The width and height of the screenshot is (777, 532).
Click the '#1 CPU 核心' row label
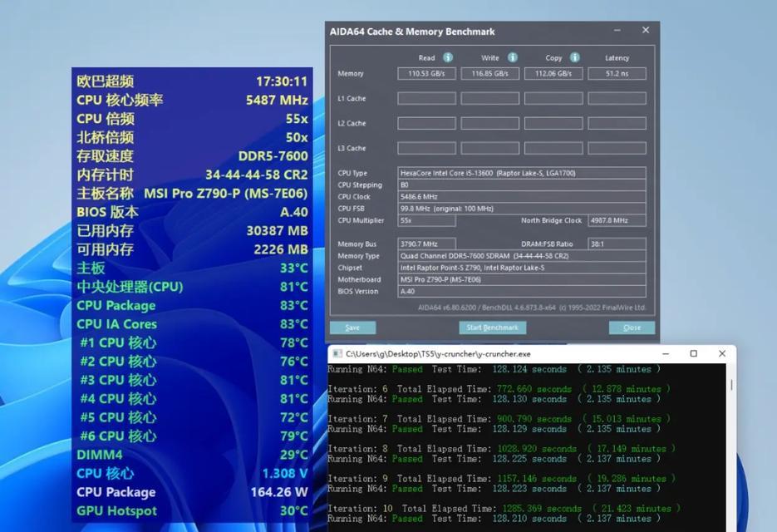(119, 343)
